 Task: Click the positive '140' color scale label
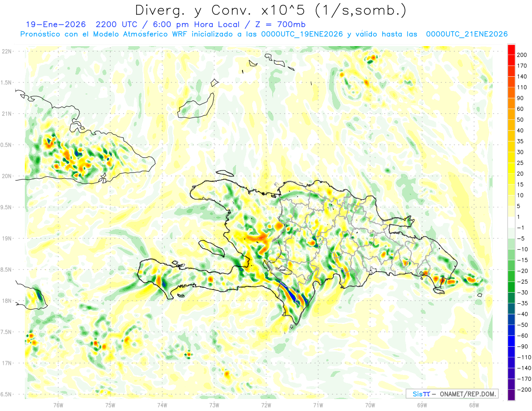[523, 77]
